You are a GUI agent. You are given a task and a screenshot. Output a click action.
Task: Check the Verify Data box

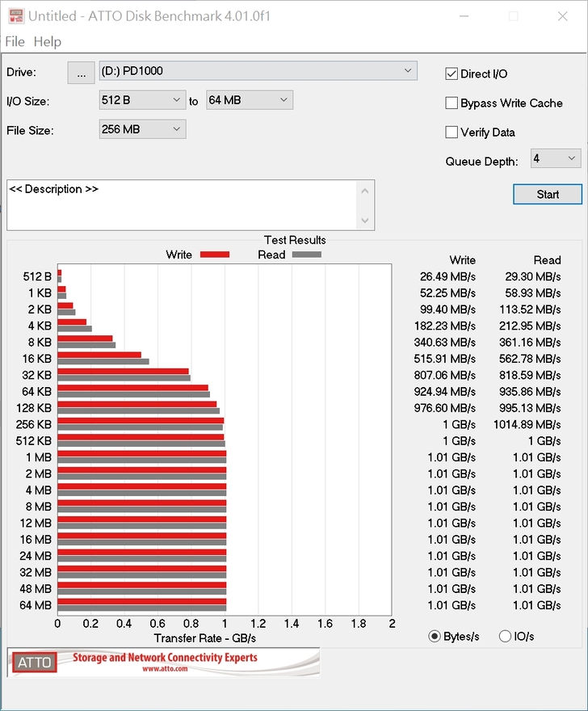452,133
